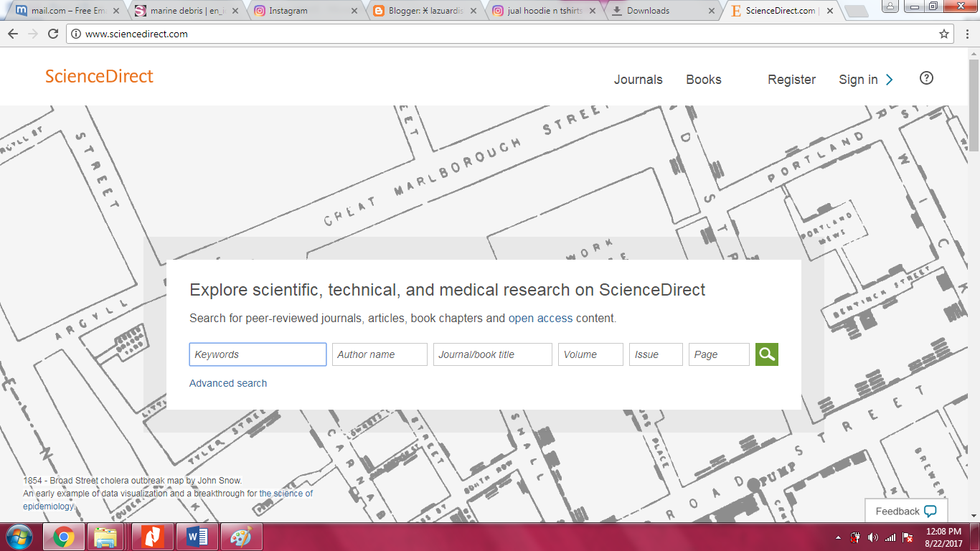Close the Downloads tab
980x551 pixels.
[712, 11]
